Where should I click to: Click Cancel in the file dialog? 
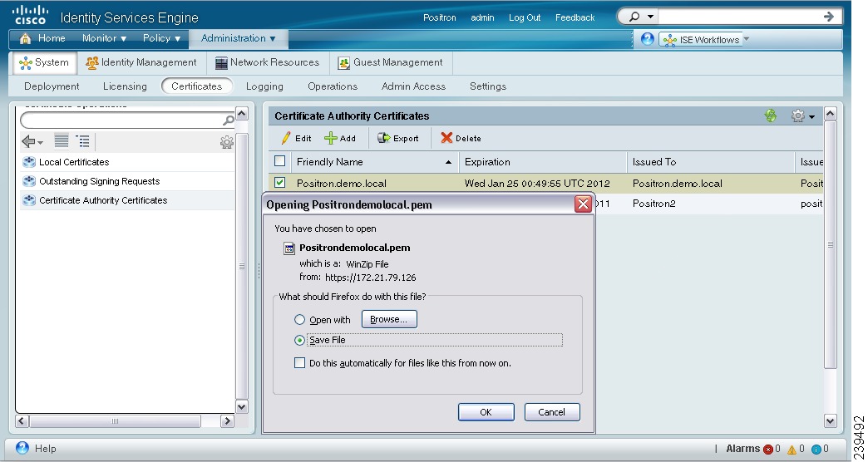[x=552, y=412]
